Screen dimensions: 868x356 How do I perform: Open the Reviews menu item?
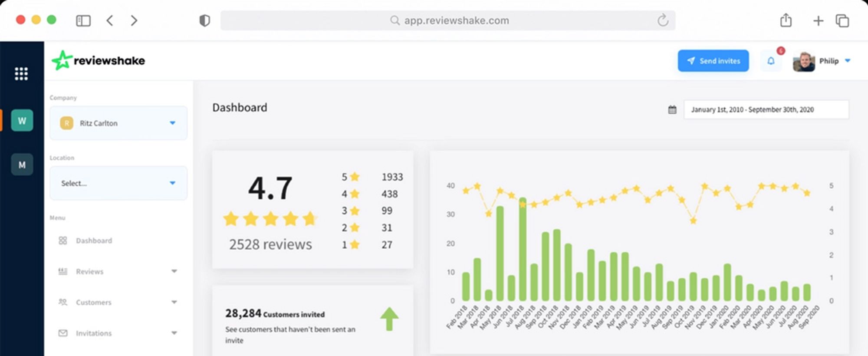point(89,271)
